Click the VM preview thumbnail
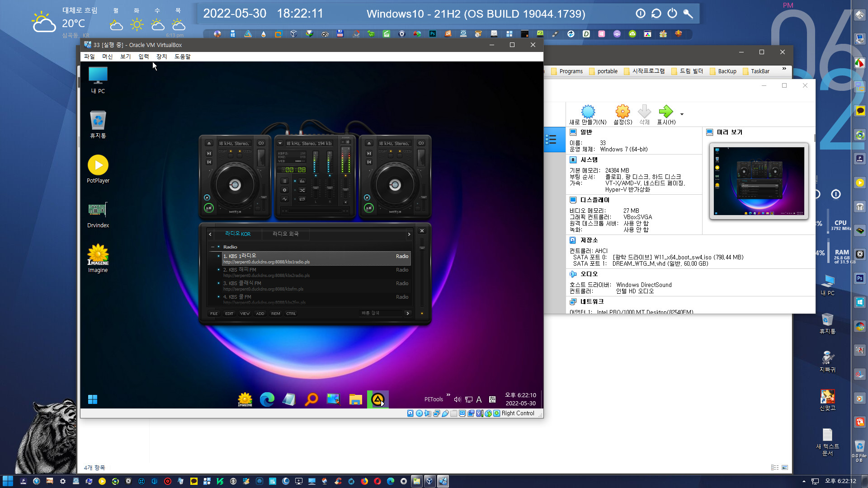Image resolution: width=868 pixels, height=488 pixels. point(759,181)
